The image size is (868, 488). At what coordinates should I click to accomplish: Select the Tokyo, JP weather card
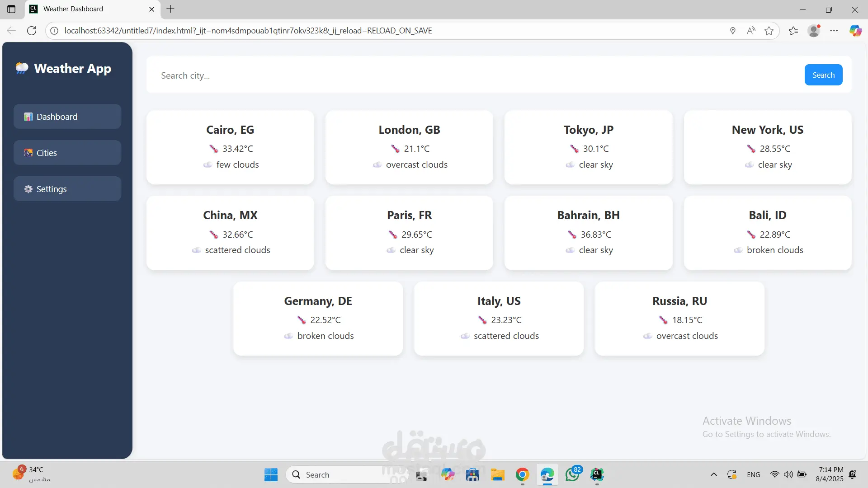tap(588, 147)
